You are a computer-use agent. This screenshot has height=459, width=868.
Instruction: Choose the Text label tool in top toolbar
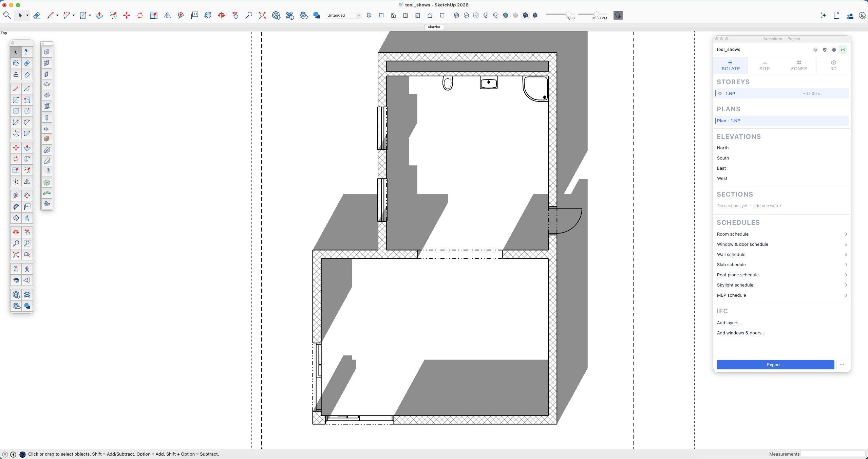click(x=194, y=15)
